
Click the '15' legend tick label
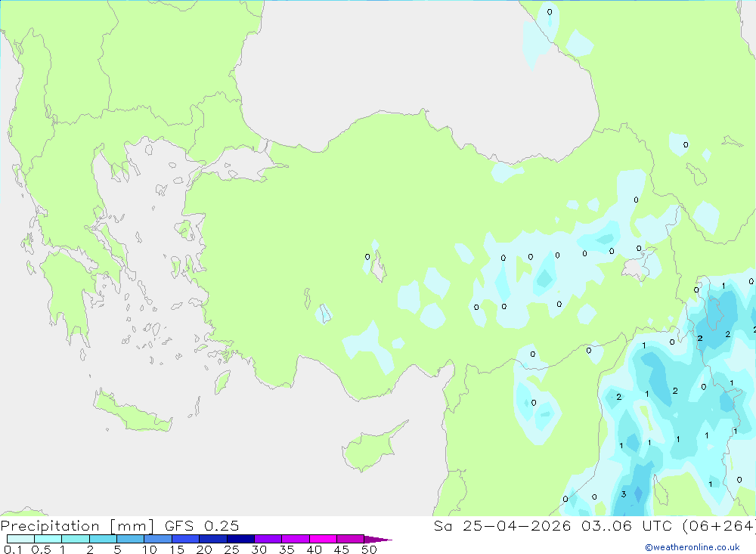(177, 549)
